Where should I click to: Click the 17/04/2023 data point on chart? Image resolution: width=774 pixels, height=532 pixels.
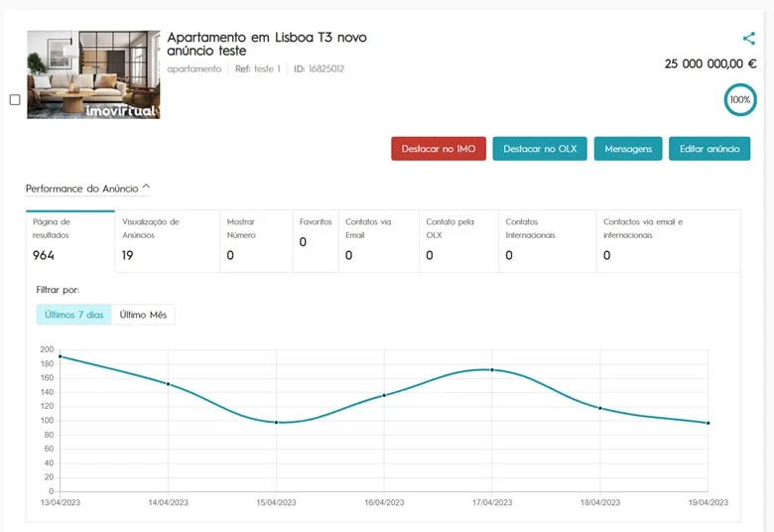coord(491,370)
